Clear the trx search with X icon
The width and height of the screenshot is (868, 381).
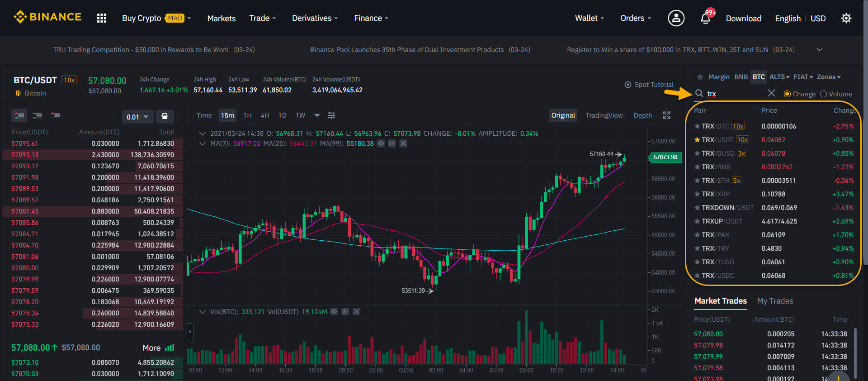point(771,93)
